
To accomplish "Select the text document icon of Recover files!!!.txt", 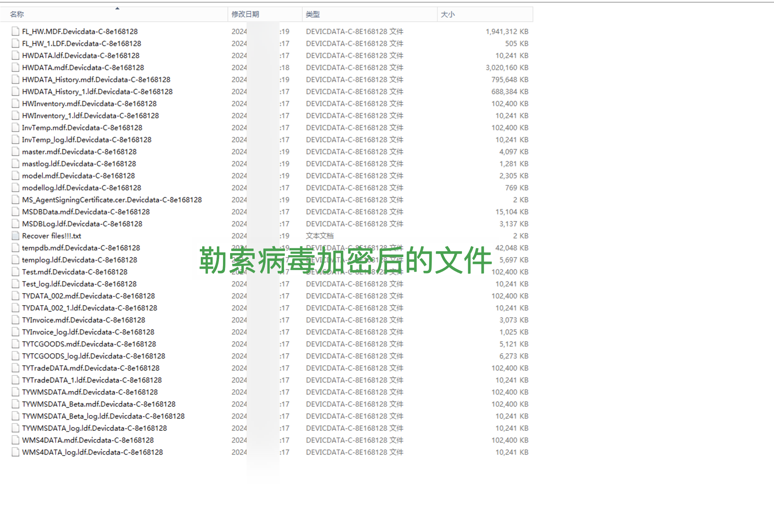I will (x=15, y=236).
